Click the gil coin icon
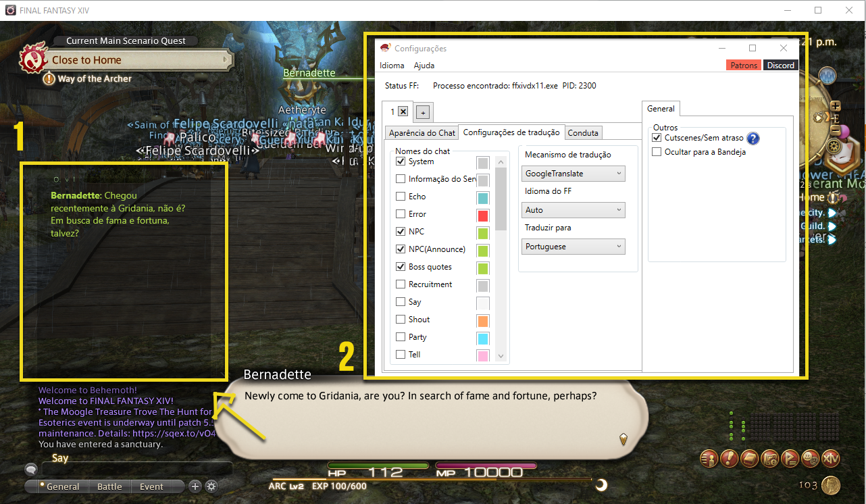The height and width of the screenshot is (504, 866). [x=830, y=484]
